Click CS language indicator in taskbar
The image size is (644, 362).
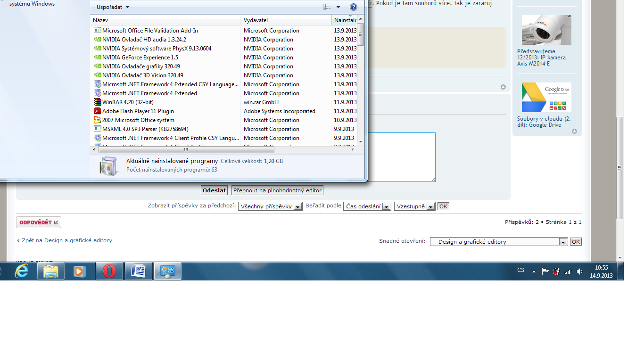pos(521,271)
